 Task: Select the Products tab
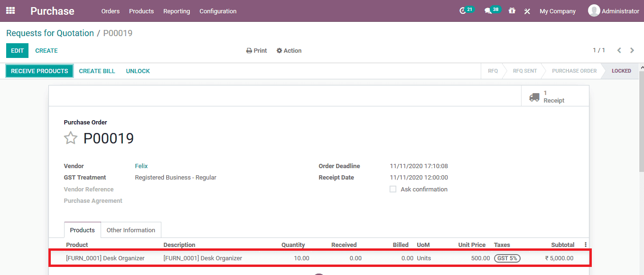[x=83, y=230]
